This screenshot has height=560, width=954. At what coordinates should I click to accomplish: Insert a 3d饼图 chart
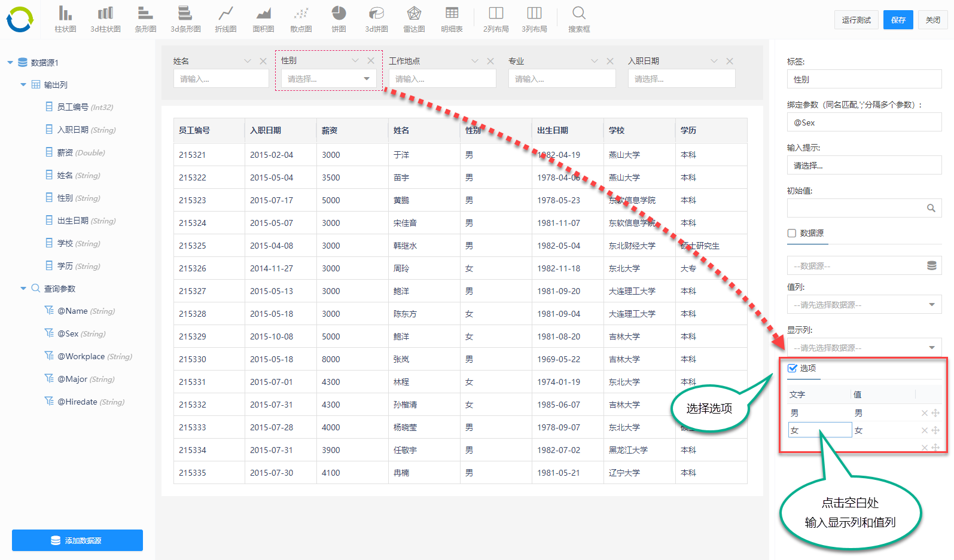click(377, 19)
